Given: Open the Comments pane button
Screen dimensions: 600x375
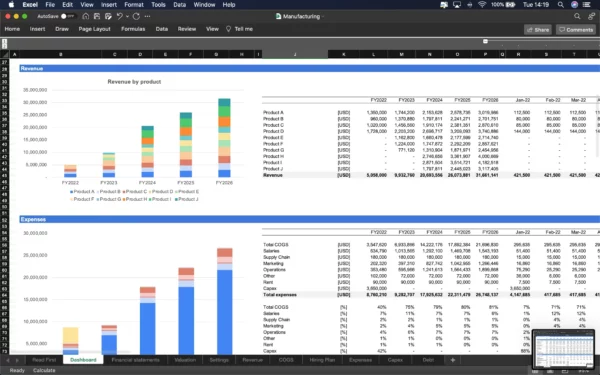Looking at the screenshot, I should tap(576, 29).
